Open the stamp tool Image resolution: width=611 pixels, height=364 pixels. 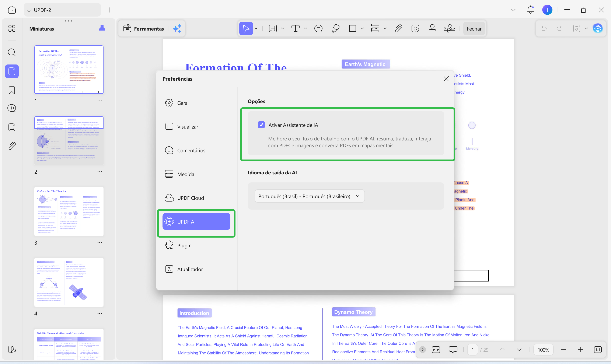432,28
